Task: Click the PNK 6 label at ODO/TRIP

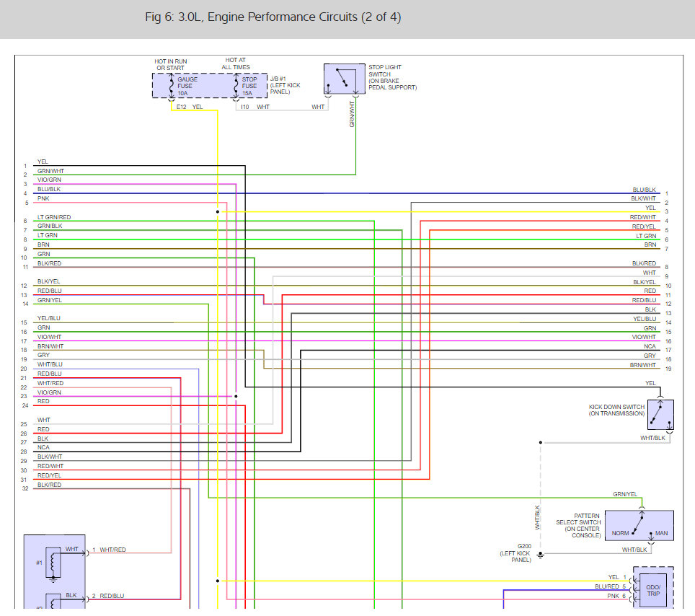Action: coord(616,596)
